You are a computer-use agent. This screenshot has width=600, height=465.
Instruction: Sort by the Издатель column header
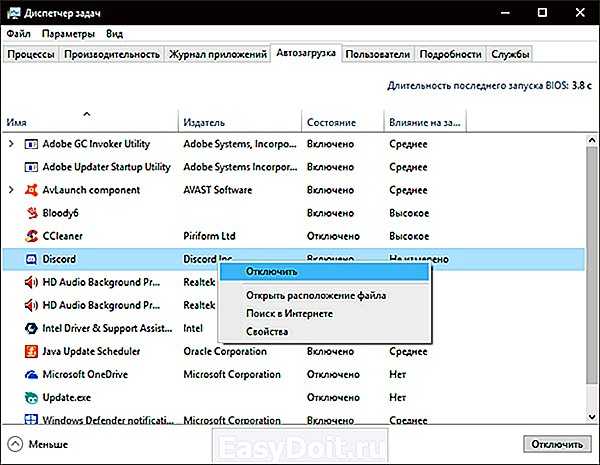pyautogui.click(x=240, y=121)
